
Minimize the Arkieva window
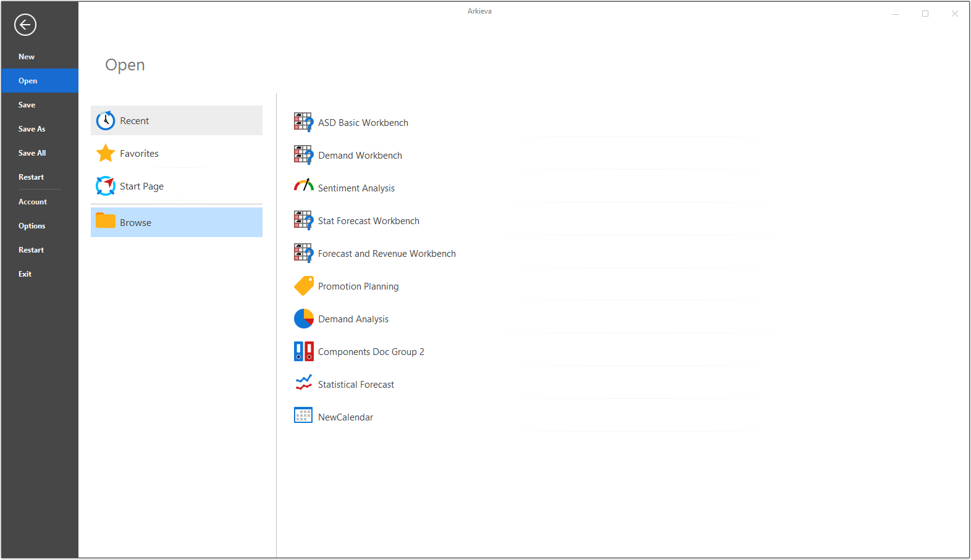point(896,14)
